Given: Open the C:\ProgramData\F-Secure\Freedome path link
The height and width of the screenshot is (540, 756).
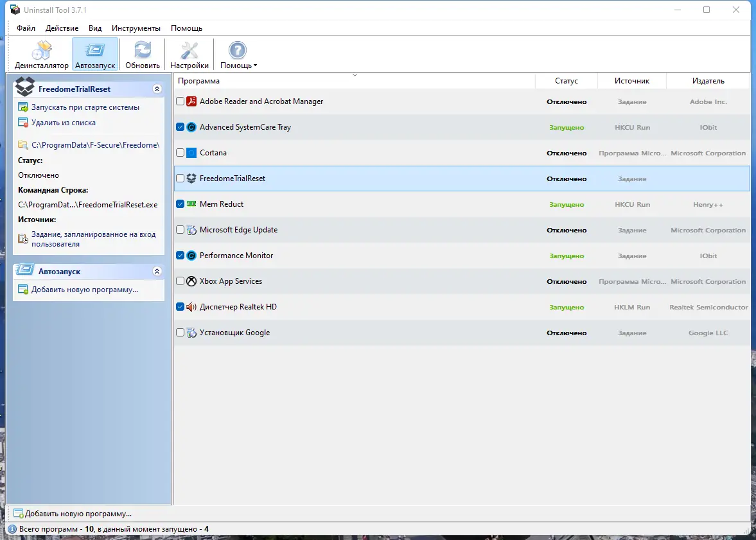Looking at the screenshot, I should pyautogui.click(x=96, y=144).
